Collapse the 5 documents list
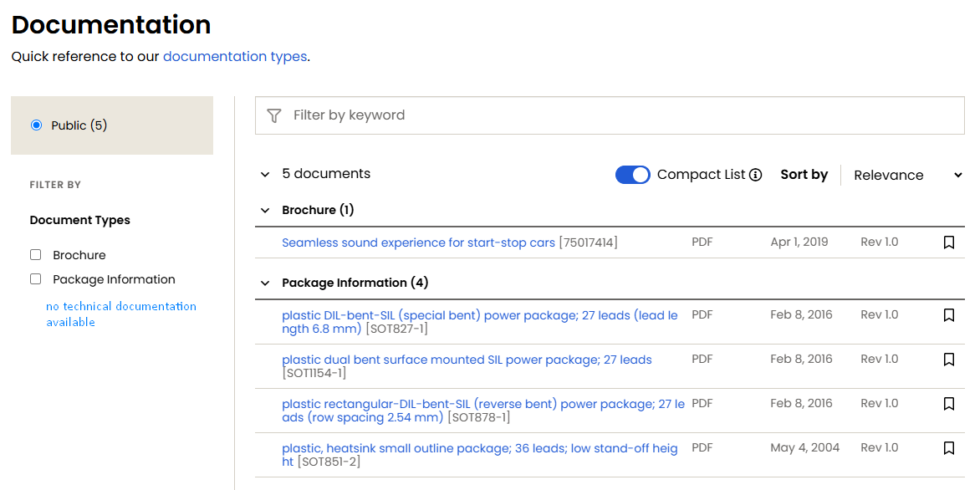The width and height of the screenshot is (980, 490). (265, 175)
